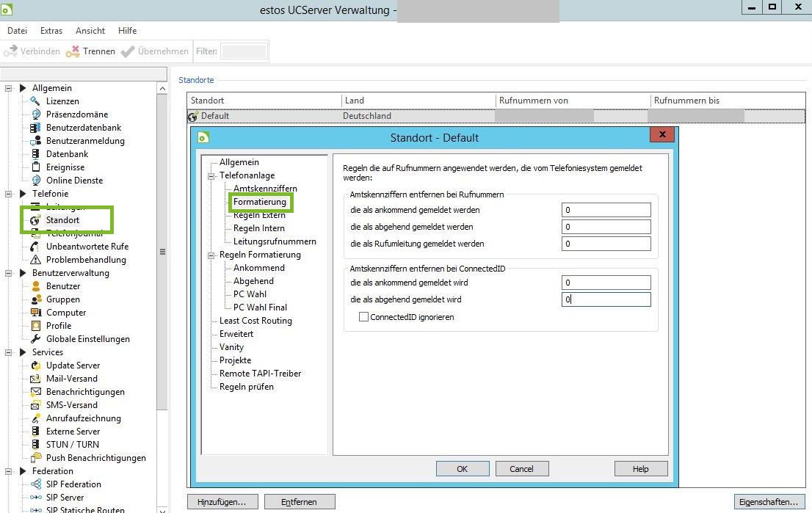Select Leitungsrufnummern in the dialog tree

click(275, 241)
